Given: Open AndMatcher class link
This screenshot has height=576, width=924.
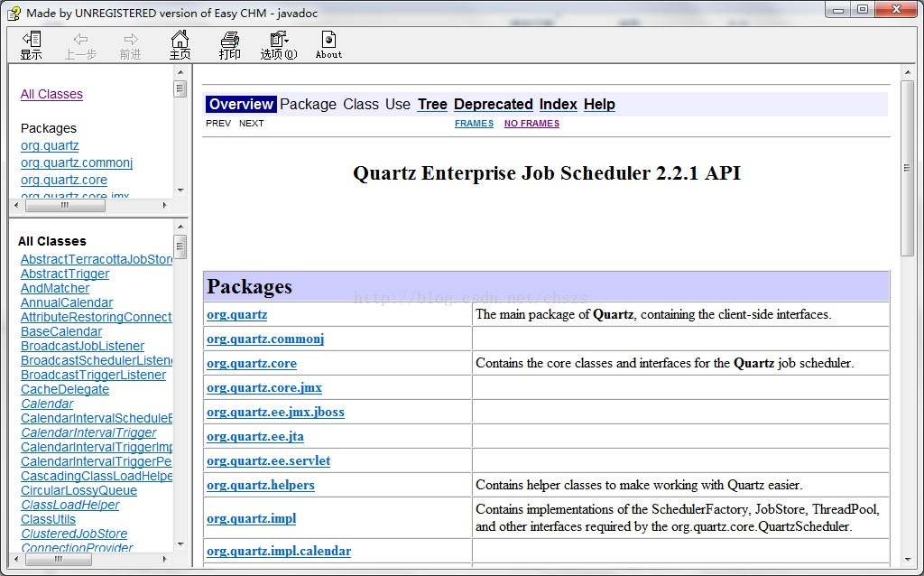Looking at the screenshot, I should tap(55, 288).
